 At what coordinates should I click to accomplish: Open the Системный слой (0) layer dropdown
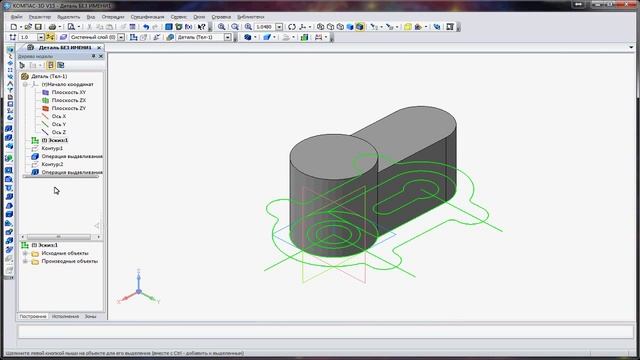121,37
